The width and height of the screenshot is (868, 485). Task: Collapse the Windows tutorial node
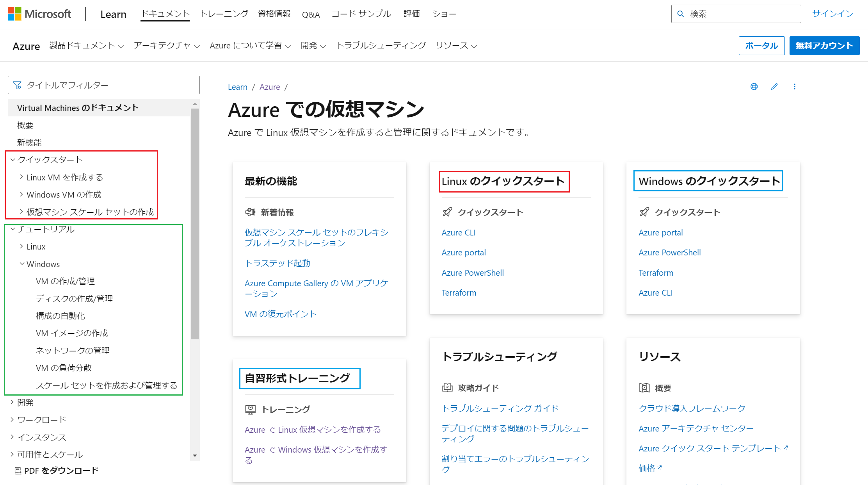[22, 264]
